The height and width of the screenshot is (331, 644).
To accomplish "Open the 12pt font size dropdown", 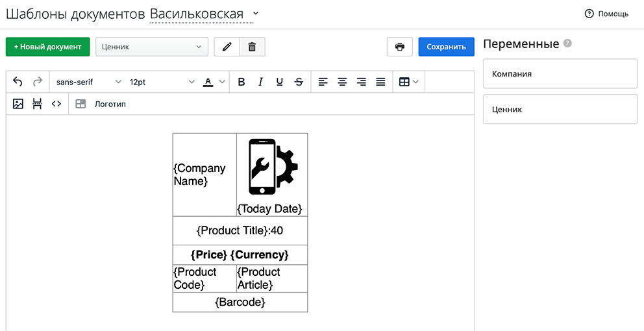I will click(162, 82).
